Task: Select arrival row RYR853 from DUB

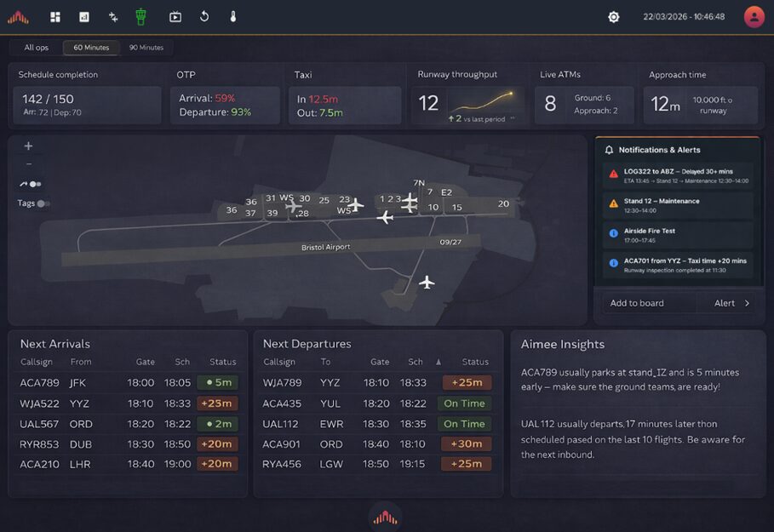Action: pyautogui.click(x=129, y=444)
